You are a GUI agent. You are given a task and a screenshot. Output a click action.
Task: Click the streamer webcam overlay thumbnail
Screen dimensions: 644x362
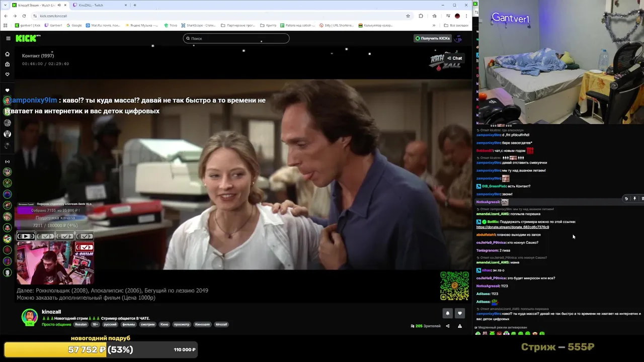click(55, 262)
